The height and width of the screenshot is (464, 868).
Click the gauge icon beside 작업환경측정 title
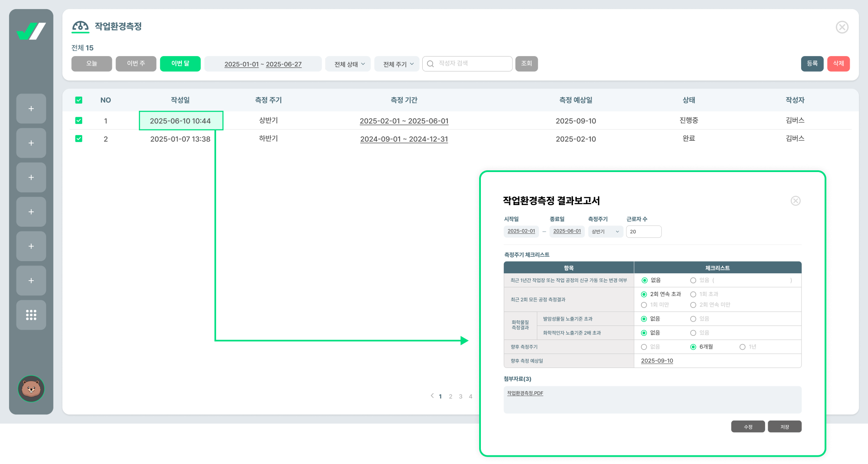click(80, 27)
